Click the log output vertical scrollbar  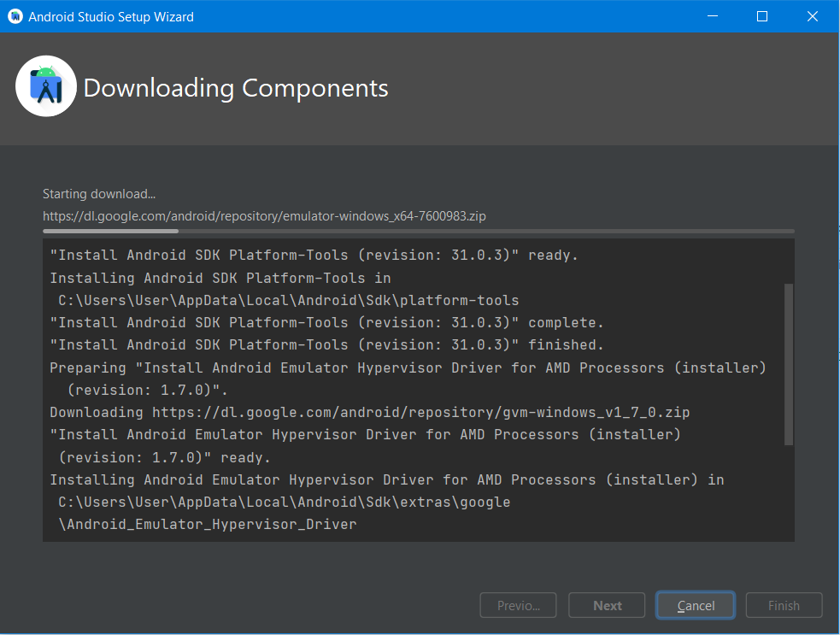coord(788,365)
